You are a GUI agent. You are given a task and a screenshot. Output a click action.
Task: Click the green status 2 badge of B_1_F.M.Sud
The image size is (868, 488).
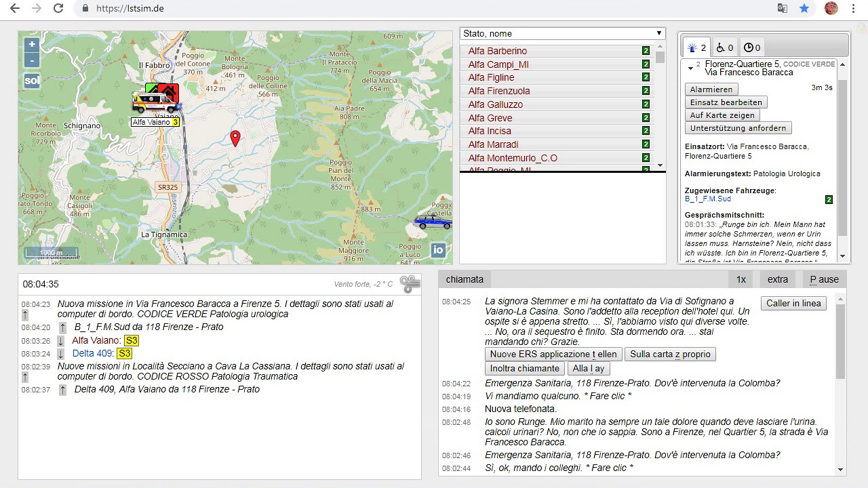[x=829, y=199]
